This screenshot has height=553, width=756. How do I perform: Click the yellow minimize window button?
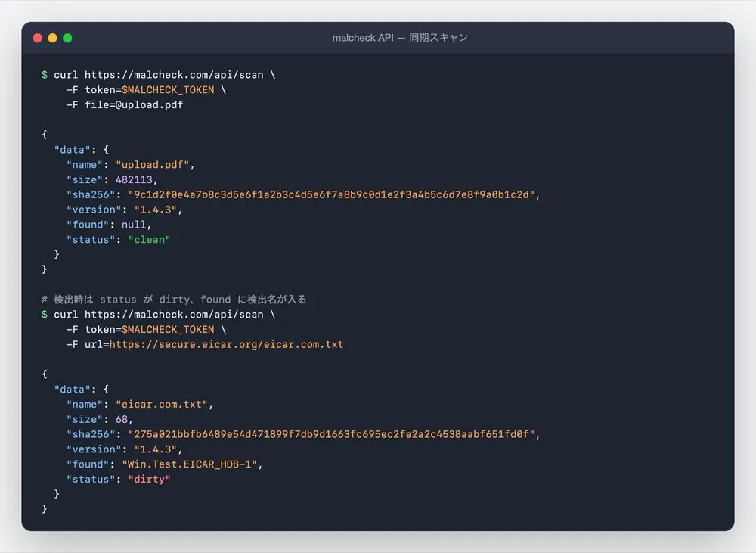(x=53, y=38)
